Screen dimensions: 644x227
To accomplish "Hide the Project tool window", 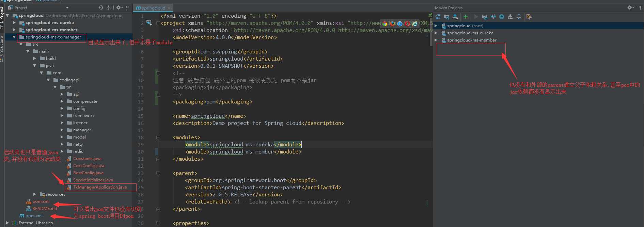I will [x=128, y=7].
